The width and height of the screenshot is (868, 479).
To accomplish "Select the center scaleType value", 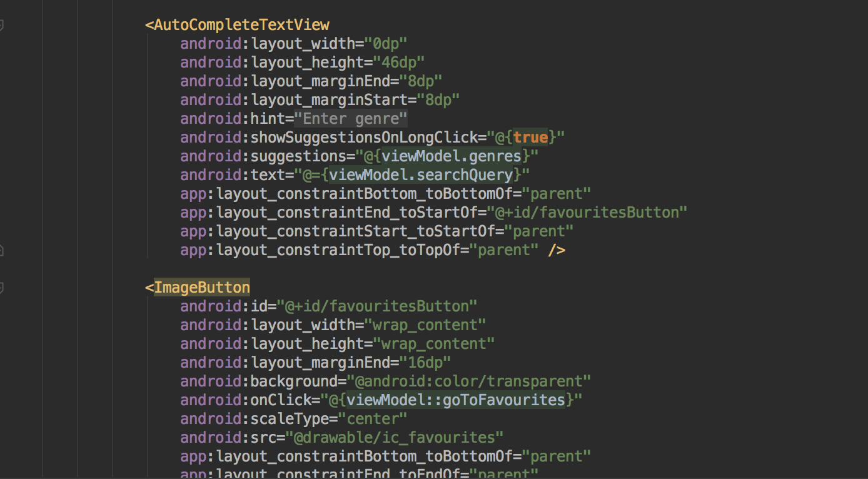I will coord(373,418).
